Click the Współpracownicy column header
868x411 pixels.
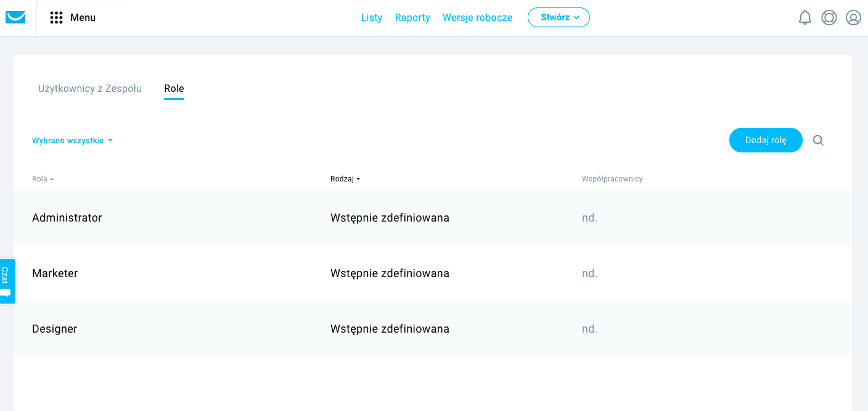(612, 179)
